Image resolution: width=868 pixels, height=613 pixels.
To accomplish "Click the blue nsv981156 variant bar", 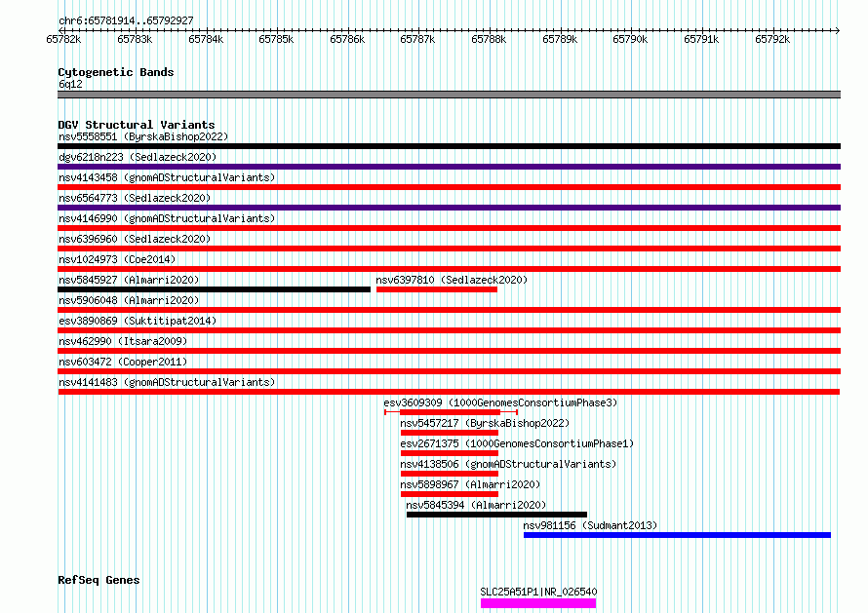I will [x=677, y=535].
